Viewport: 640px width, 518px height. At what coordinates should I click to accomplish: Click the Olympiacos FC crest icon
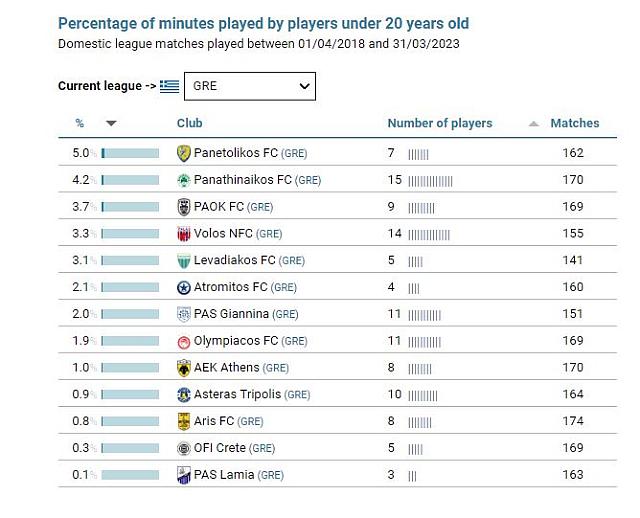click(184, 341)
